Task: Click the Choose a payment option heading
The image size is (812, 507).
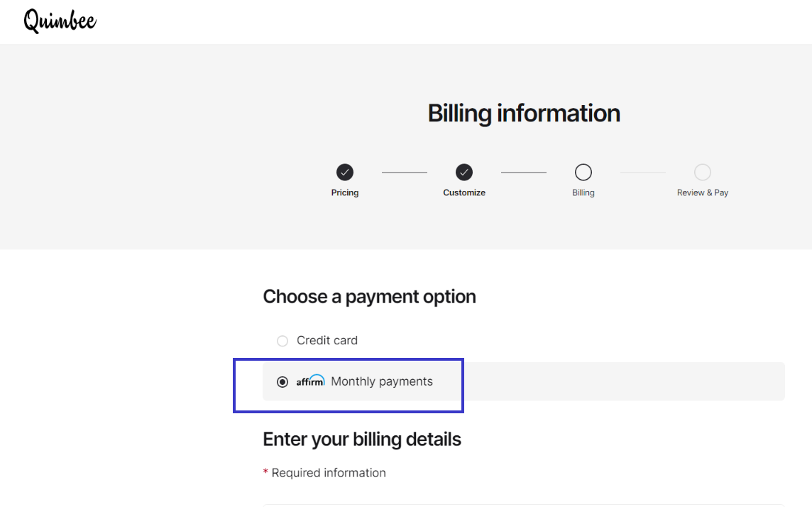Action: (369, 296)
